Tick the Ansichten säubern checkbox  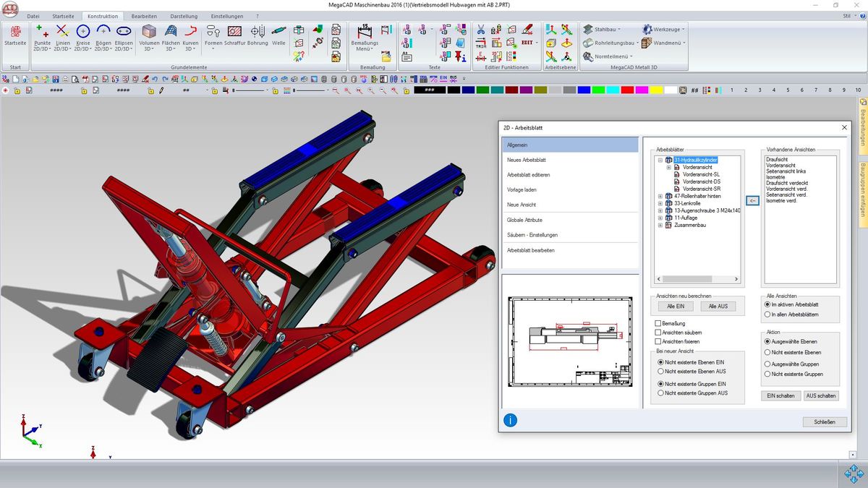658,333
